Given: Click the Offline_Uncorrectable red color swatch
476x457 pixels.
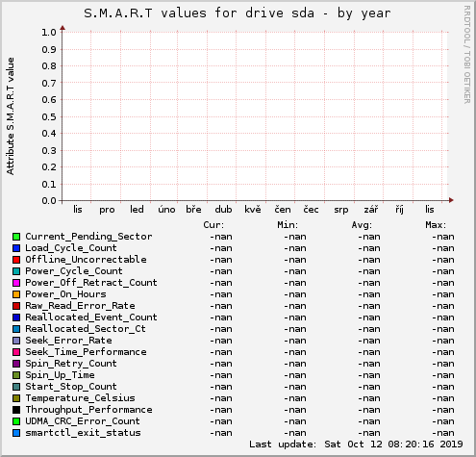Looking at the screenshot, I should tap(16, 260).
